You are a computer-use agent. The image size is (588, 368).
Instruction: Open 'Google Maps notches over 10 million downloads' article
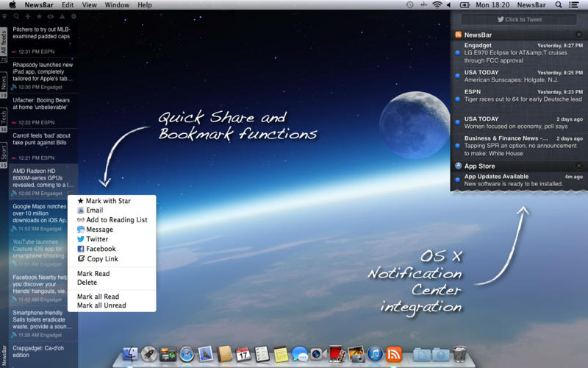39,217
